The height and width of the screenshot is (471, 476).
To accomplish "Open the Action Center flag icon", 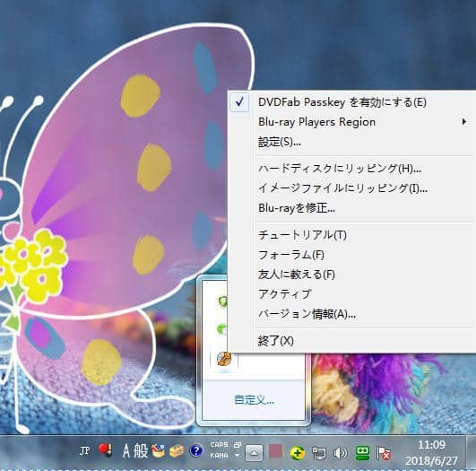I will 383,453.
